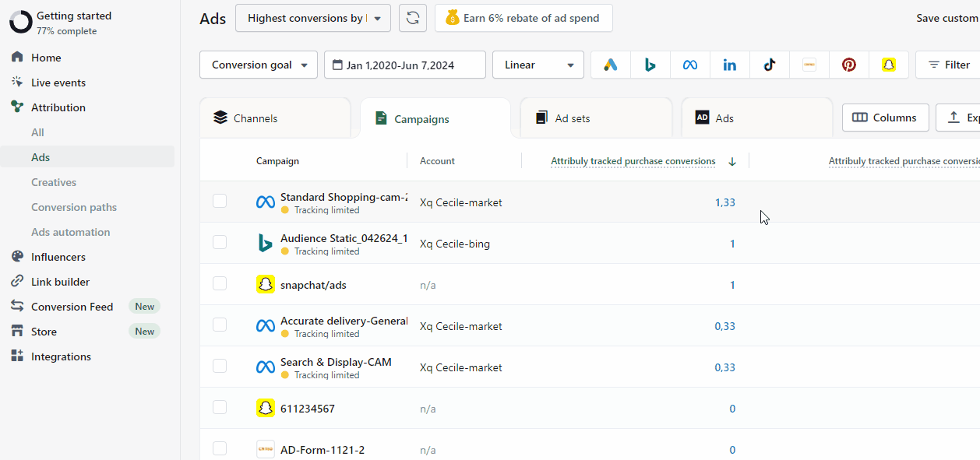The image size is (980, 460).
Task: Click the Columns button
Action: coord(885,118)
